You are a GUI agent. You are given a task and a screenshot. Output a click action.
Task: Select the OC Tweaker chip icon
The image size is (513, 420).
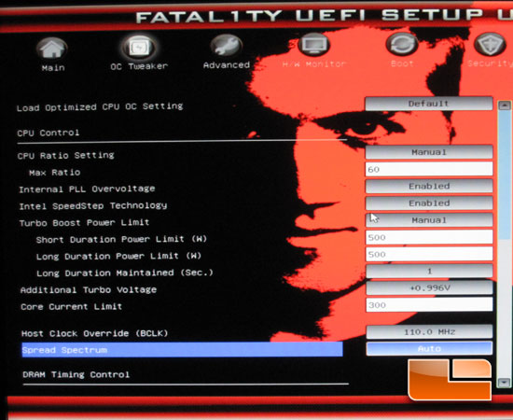139,47
